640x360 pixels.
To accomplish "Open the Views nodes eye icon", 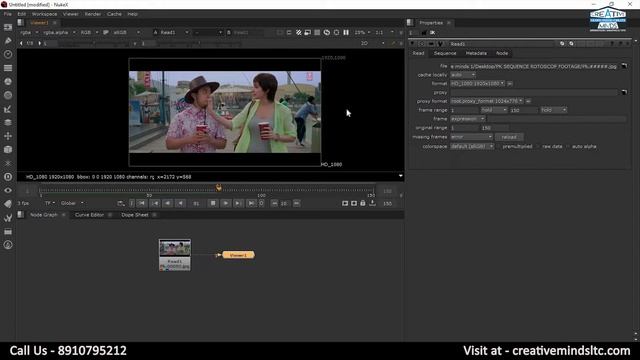I will [8, 191].
